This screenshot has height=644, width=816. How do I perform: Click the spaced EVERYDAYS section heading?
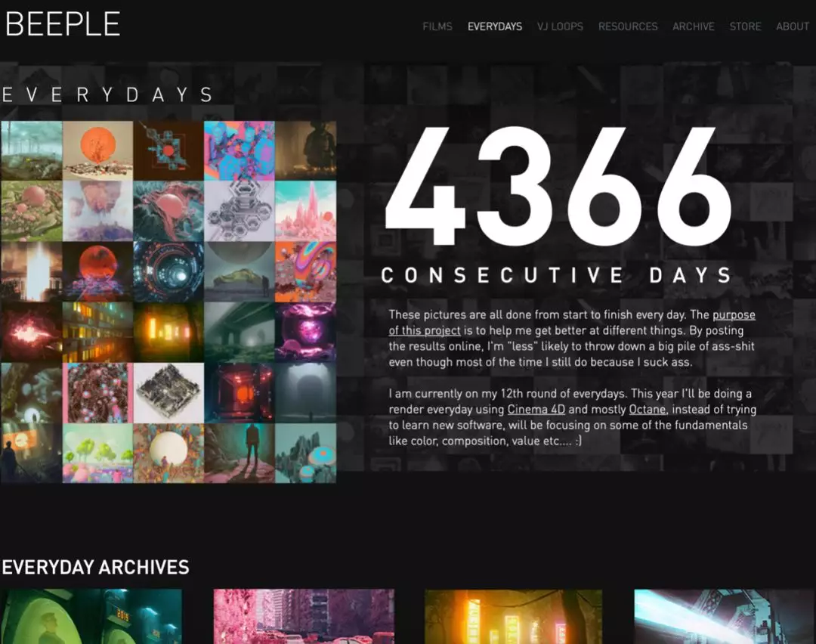point(107,94)
